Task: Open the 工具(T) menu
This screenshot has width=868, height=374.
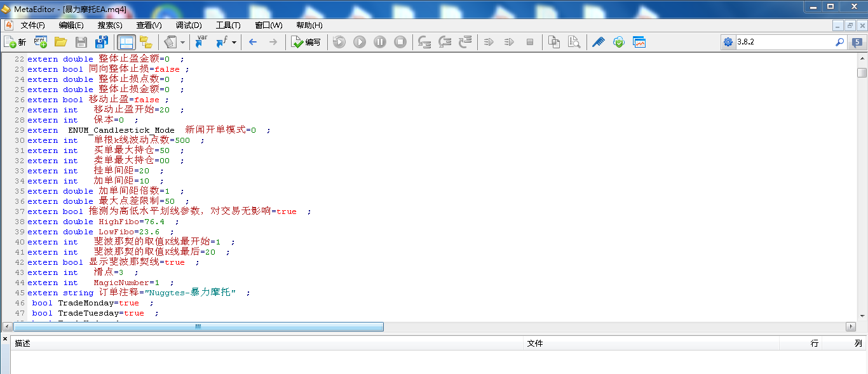Action: click(x=228, y=25)
